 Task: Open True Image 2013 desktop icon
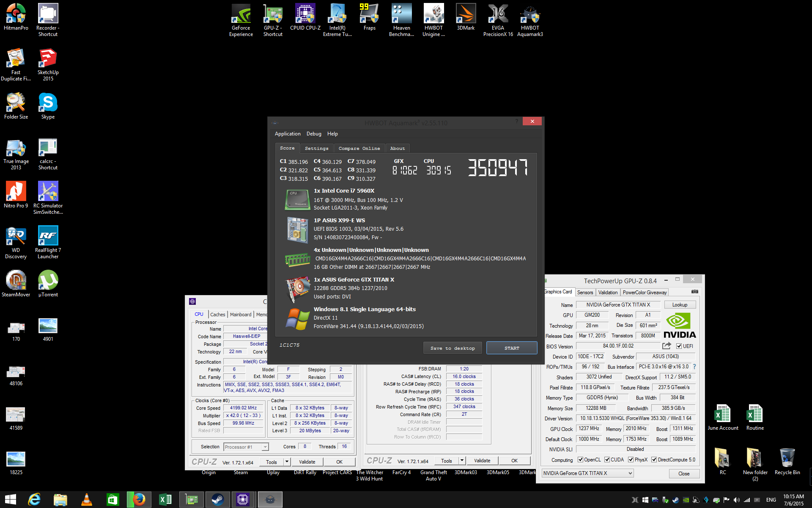(x=16, y=155)
